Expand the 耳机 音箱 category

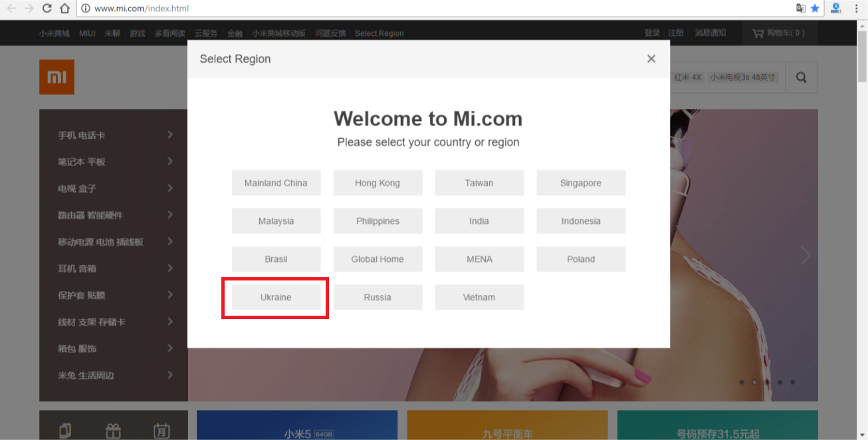113,269
